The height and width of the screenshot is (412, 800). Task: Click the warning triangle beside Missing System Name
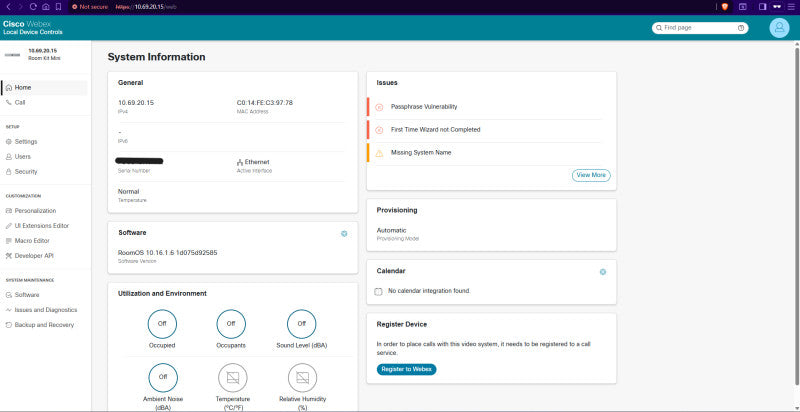coord(379,152)
